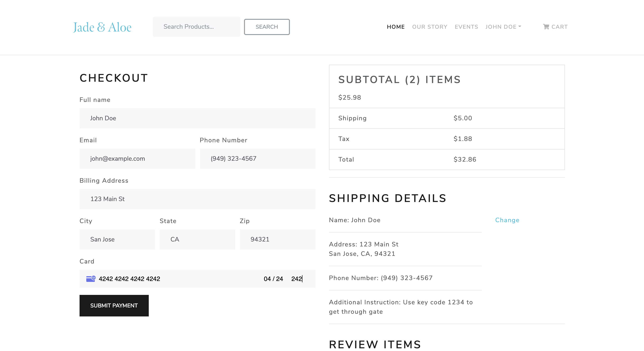Click the shopping cart icon
Image resolution: width=644 pixels, height=351 pixels.
pos(546,27)
